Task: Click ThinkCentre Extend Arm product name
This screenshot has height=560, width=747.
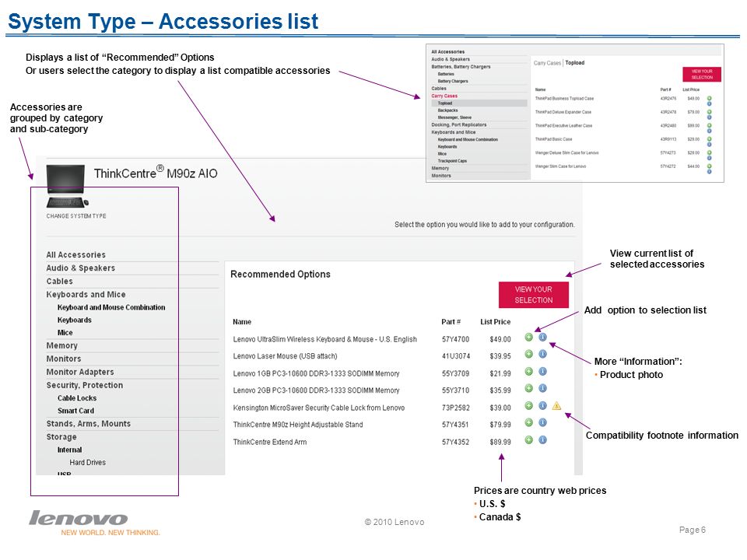Action: click(x=270, y=442)
